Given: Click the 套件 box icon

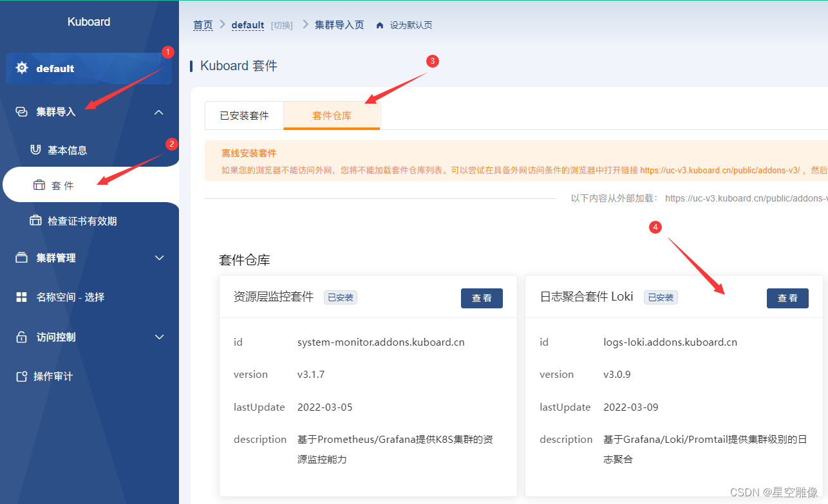Looking at the screenshot, I should 39,185.
